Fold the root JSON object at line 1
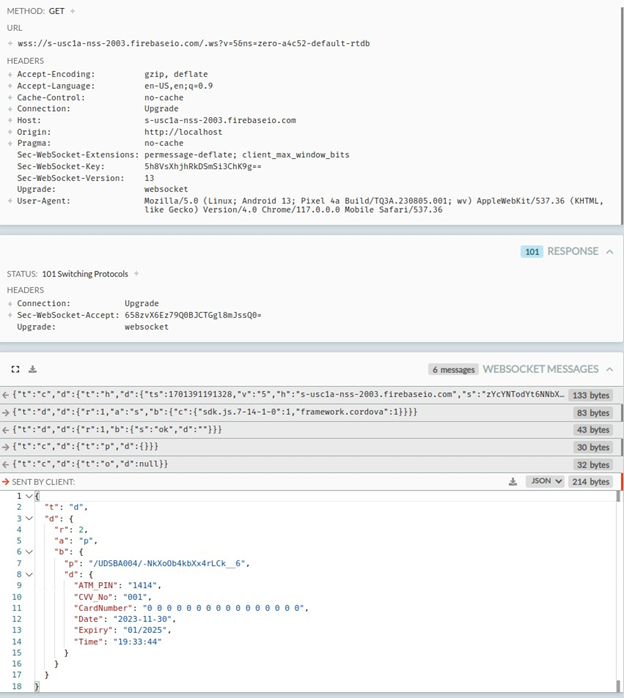The height and width of the screenshot is (698, 624). [x=29, y=496]
